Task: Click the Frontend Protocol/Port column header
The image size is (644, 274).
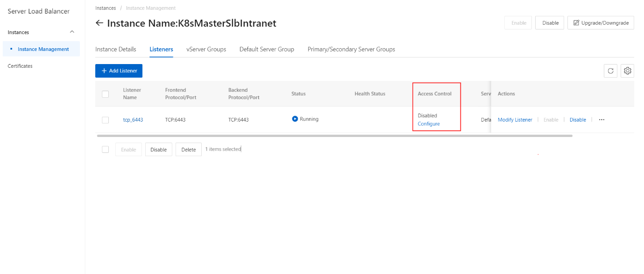Action: coord(180,94)
